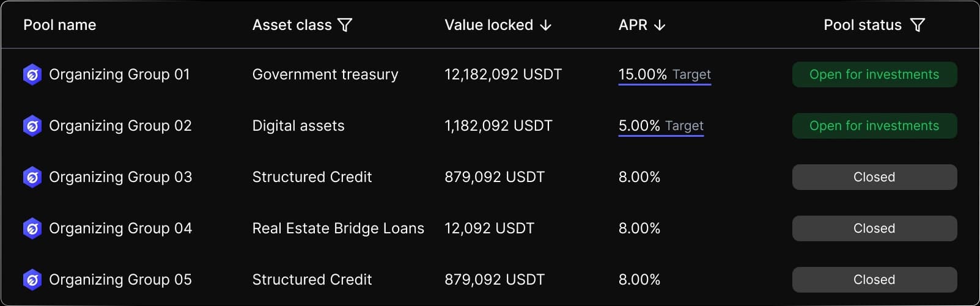Select Open for investments on Group 01

pyautogui.click(x=874, y=75)
